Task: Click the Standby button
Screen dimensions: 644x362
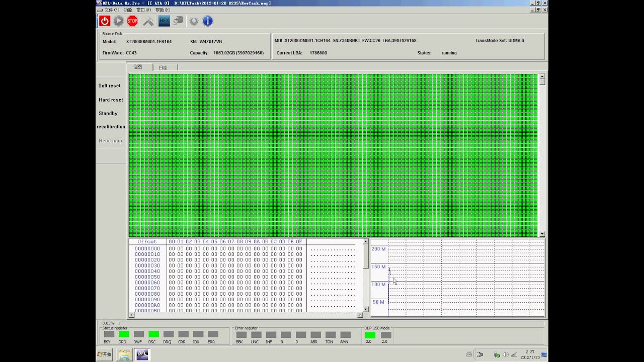Action: tap(108, 113)
